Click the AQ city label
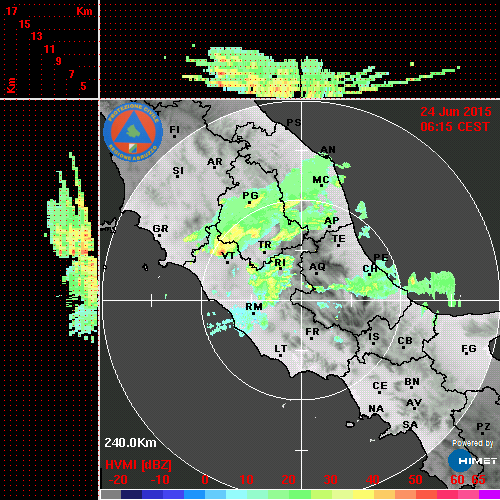Viewport: 500px width, 500px height. click(317, 267)
